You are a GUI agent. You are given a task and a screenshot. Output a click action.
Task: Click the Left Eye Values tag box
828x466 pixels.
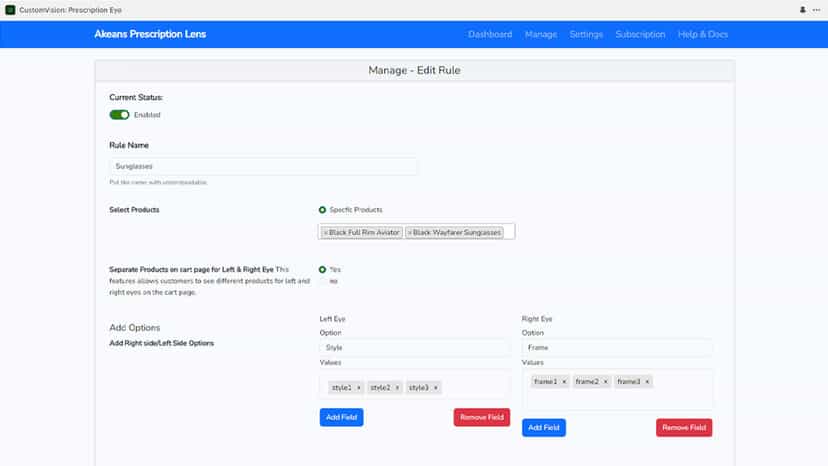click(415, 384)
